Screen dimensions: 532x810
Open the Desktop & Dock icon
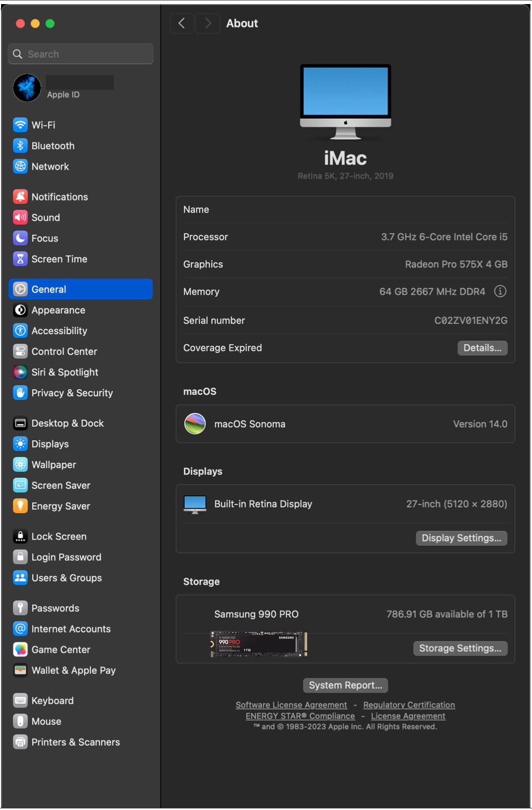(x=20, y=423)
